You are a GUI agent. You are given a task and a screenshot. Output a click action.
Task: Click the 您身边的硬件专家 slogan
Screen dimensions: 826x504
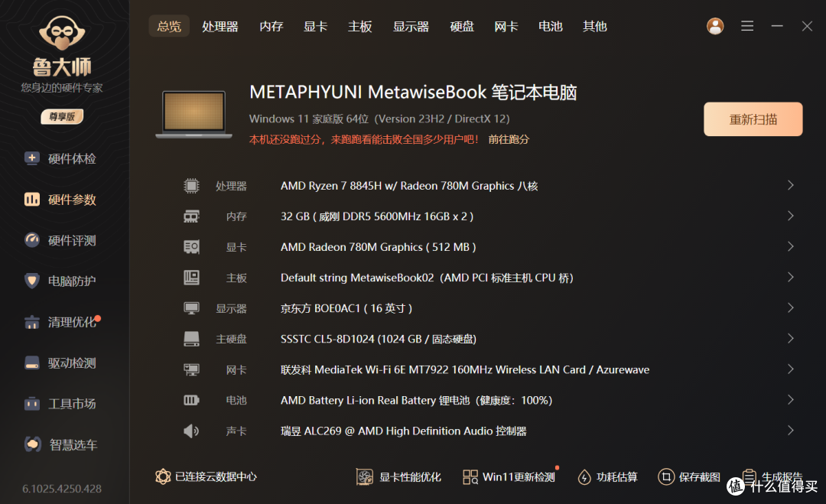62,88
